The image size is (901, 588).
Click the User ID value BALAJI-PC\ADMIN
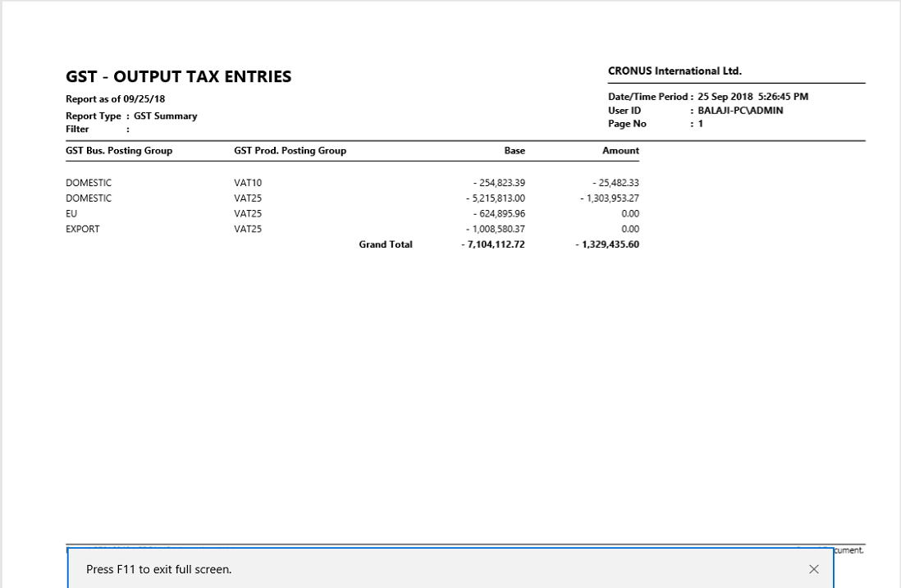click(x=740, y=110)
